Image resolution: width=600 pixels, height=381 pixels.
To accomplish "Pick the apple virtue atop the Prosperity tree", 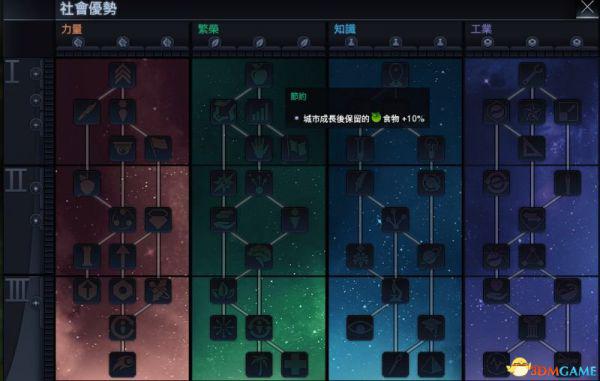I will [x=259, y=75].
